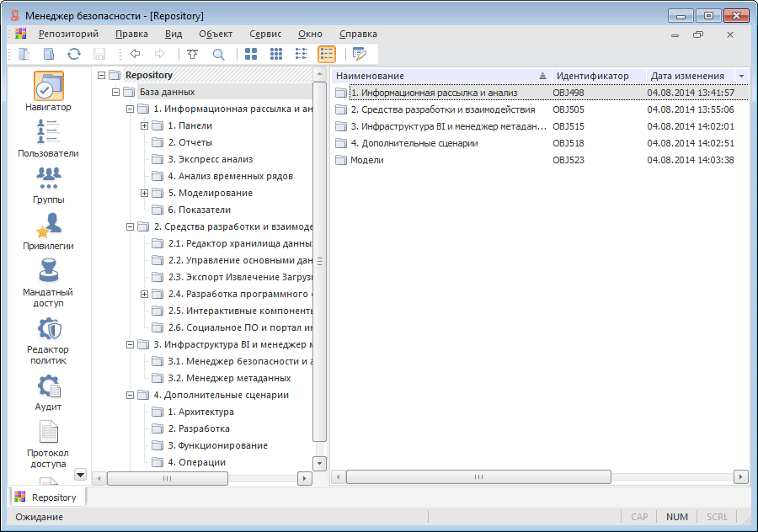The width and height of the screenshot is (758, 532).
Task: Select the Модели folder in list
Action: pos(367,160)
